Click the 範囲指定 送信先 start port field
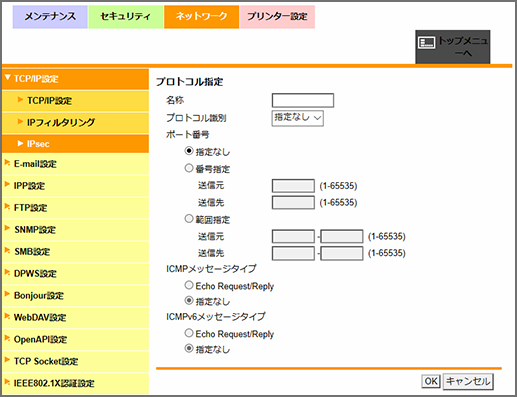 (x=293, y=253)
